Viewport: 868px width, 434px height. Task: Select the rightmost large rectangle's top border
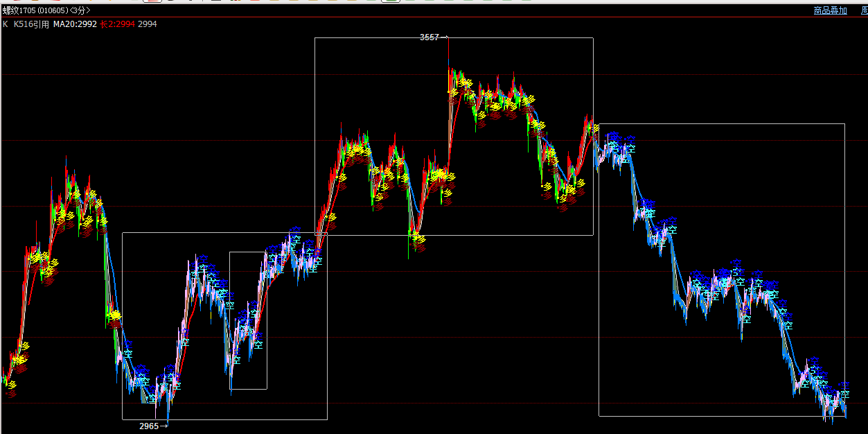[720, 123]
